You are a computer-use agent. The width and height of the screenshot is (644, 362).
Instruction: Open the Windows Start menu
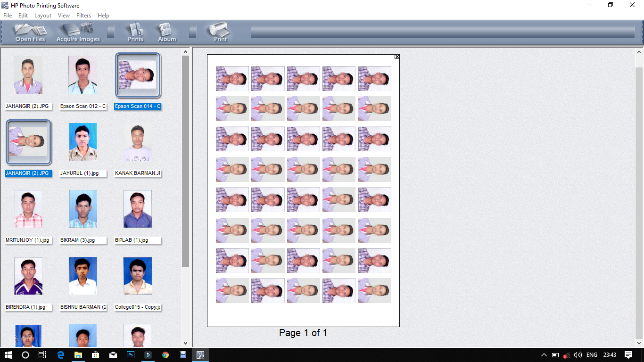pos(8,355)
